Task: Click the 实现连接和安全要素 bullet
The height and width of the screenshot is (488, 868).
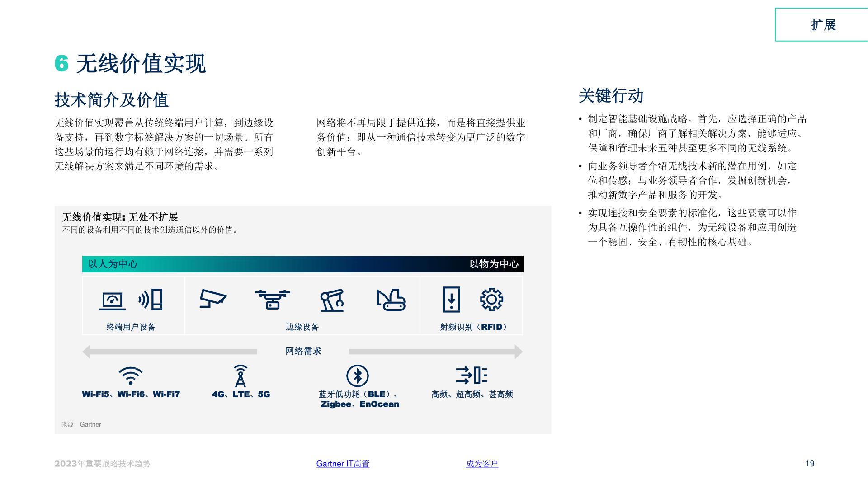Action: click(x=692, y=228)
